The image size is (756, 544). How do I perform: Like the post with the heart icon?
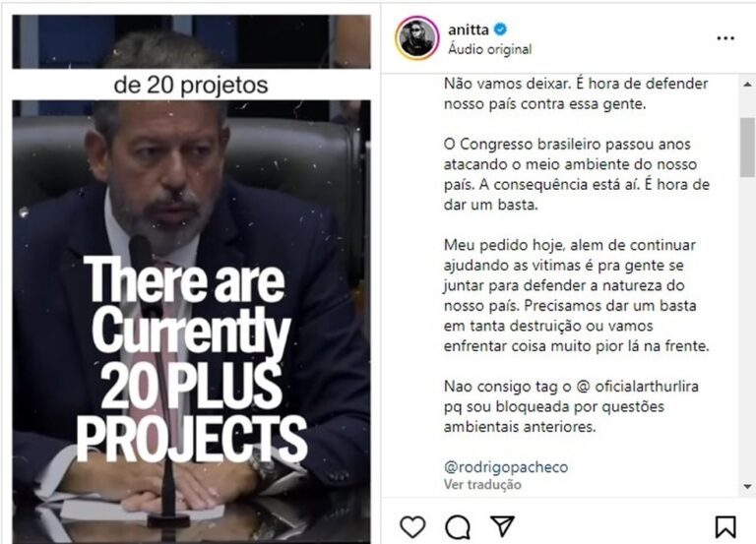click(x=412, y=526)
